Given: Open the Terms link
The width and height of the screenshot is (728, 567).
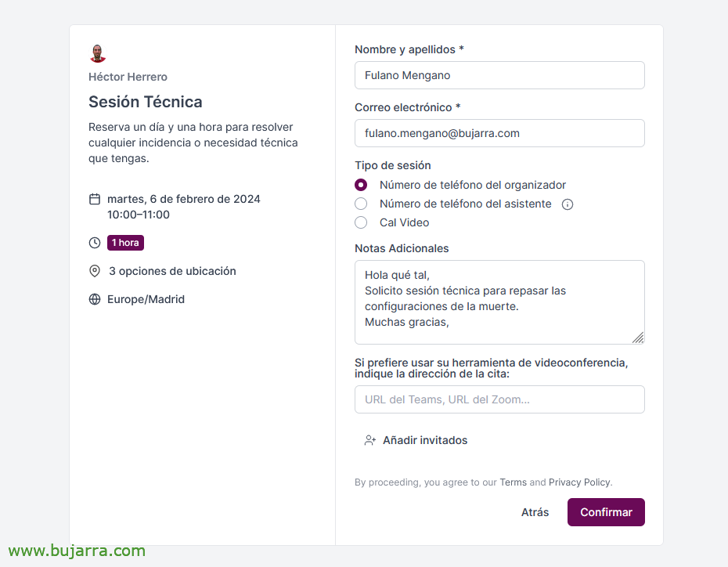Looking at the screenshot, I should (513, 482).
